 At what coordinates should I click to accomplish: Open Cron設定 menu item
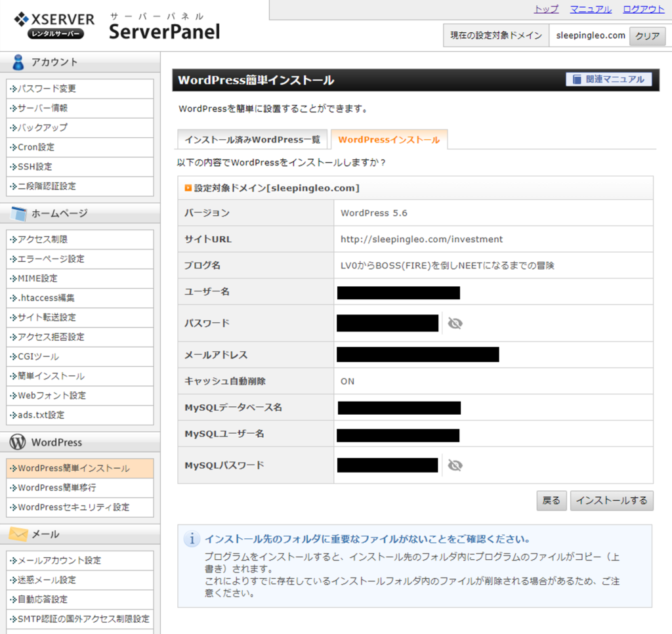(x=80, y=147)
